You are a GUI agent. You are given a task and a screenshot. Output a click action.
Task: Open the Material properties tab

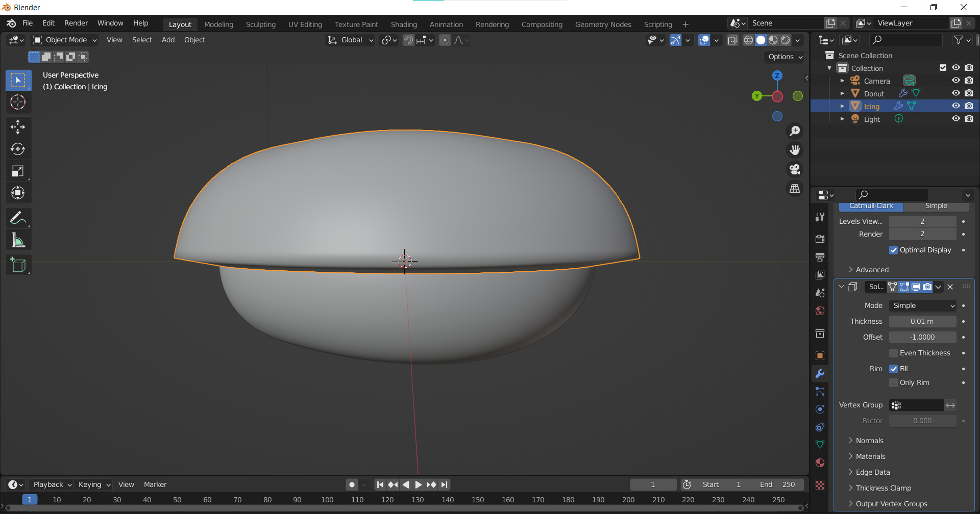pyautogui.click(x=820, y=463)
